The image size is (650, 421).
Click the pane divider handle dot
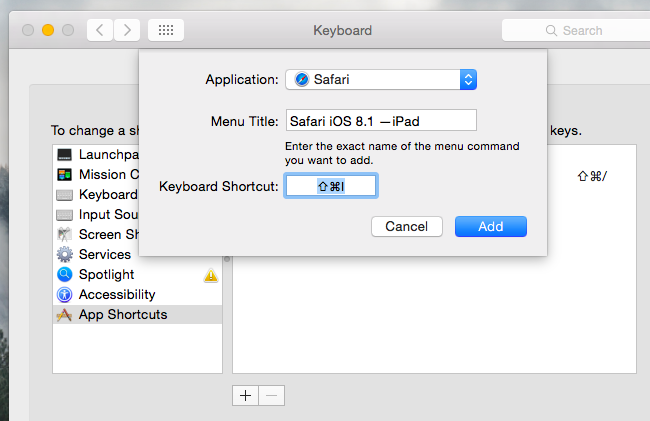point(227,259)
